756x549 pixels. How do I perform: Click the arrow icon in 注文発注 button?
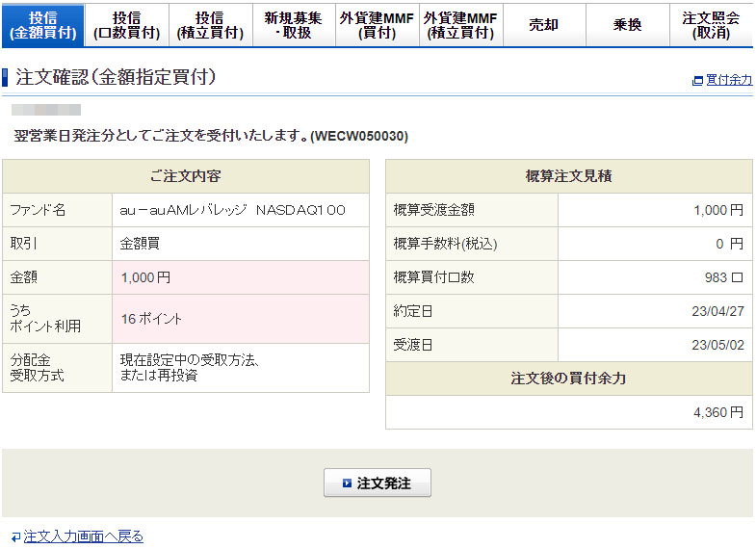coord(347,484)
